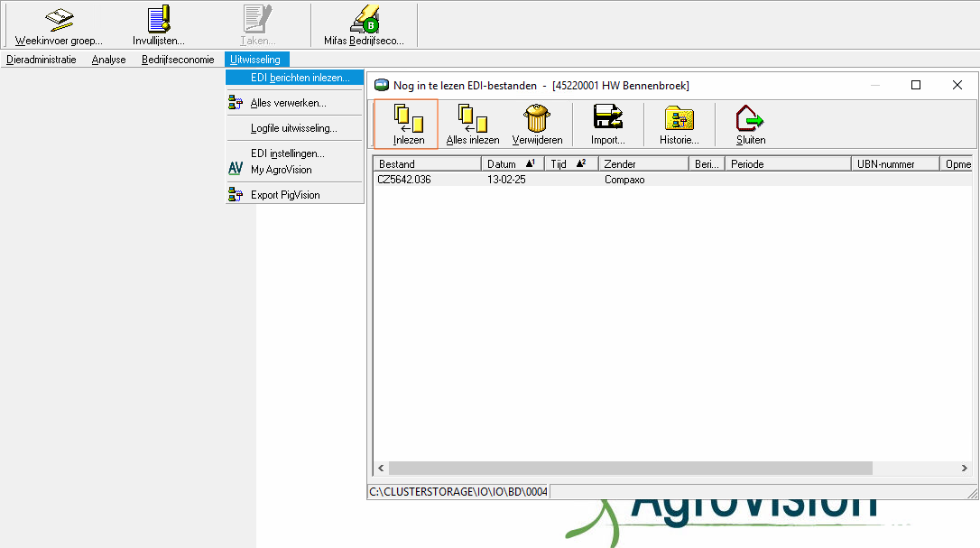Screen dimensions: 980x548
Task: Click the horizontal scrollbar thumb in file list
Action: click(x=631, y=468)
